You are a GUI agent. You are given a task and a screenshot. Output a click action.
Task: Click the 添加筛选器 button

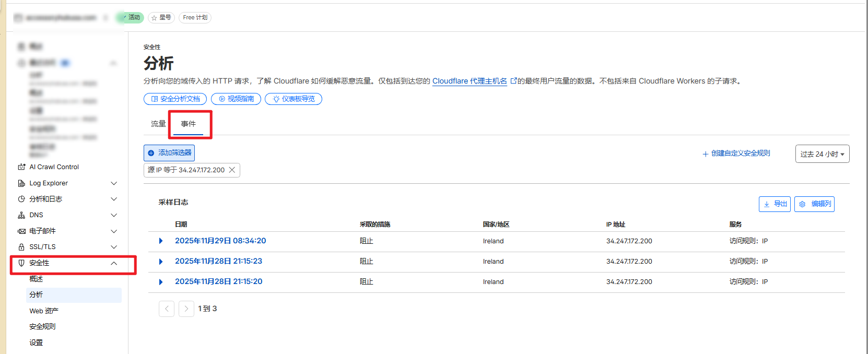169,153
